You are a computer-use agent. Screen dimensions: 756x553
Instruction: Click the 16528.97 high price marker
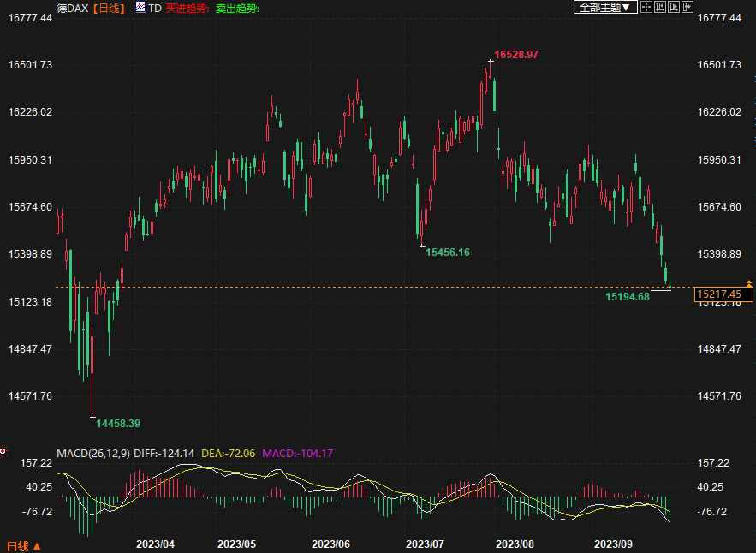click(516, 54)
